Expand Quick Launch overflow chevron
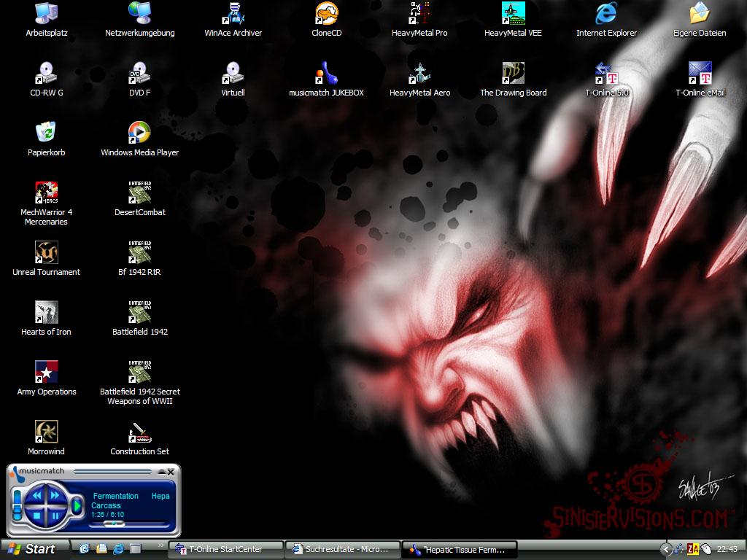Image resolution: width=747 pixels, height=560 pixels. tap(161, 545)
